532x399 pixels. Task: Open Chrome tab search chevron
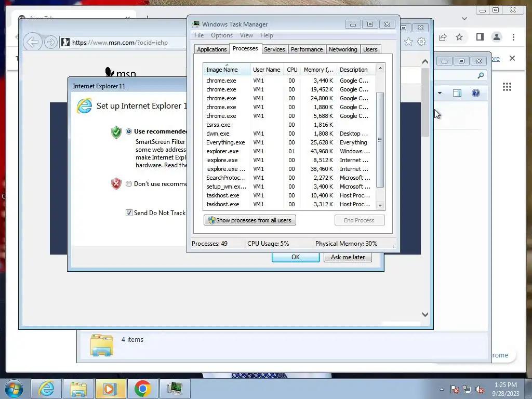(x=464, y=19)
